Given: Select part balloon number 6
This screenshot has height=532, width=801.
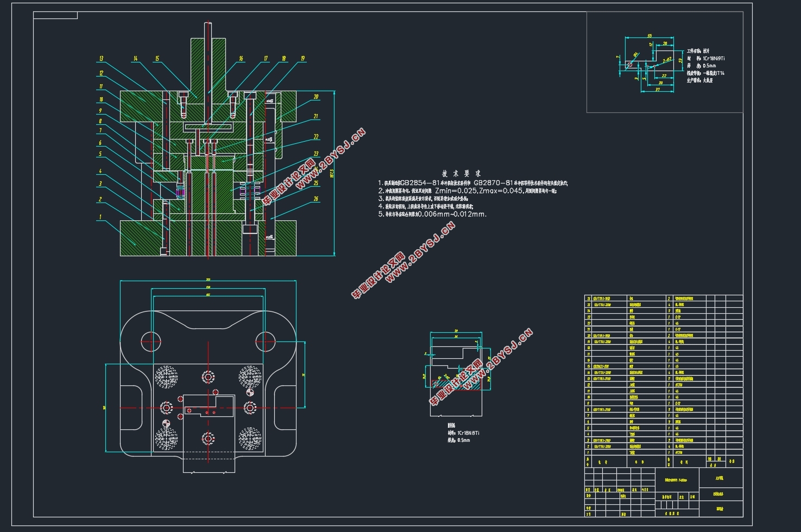Looking at the screenshot, I should [100, 143].
